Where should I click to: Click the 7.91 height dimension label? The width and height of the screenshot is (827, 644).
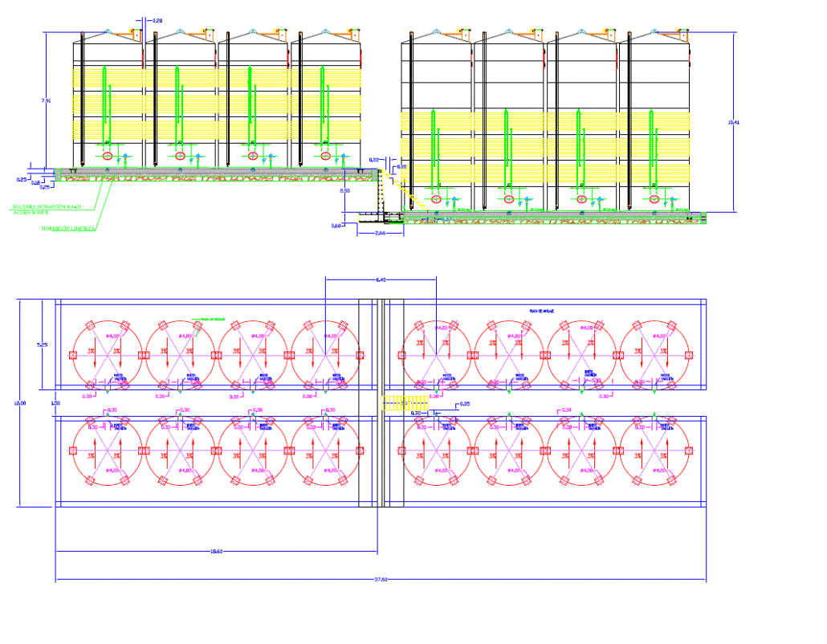pyautogui.click(x=47, y=100)
